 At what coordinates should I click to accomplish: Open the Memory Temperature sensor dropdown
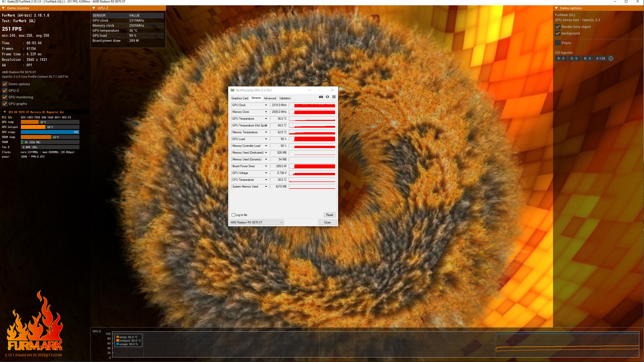266,132
